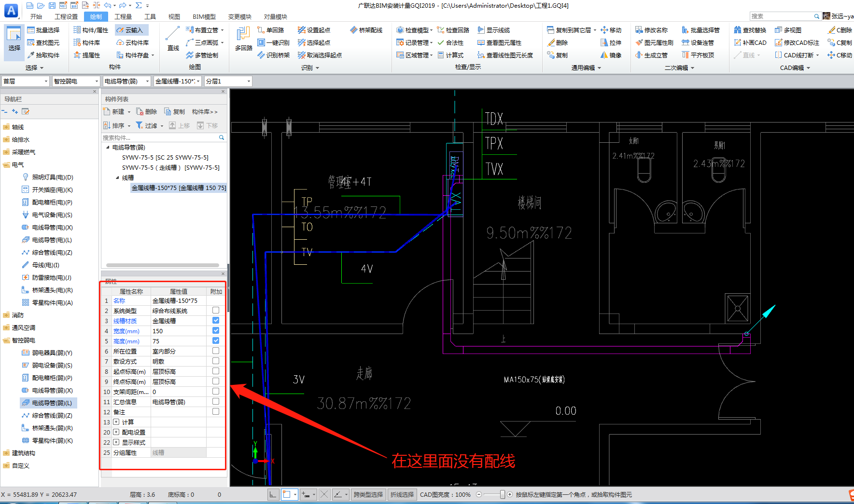The image size is (854, 504).
Task: Click the 提属性 extract properties tool
Action: coord(87,55)
